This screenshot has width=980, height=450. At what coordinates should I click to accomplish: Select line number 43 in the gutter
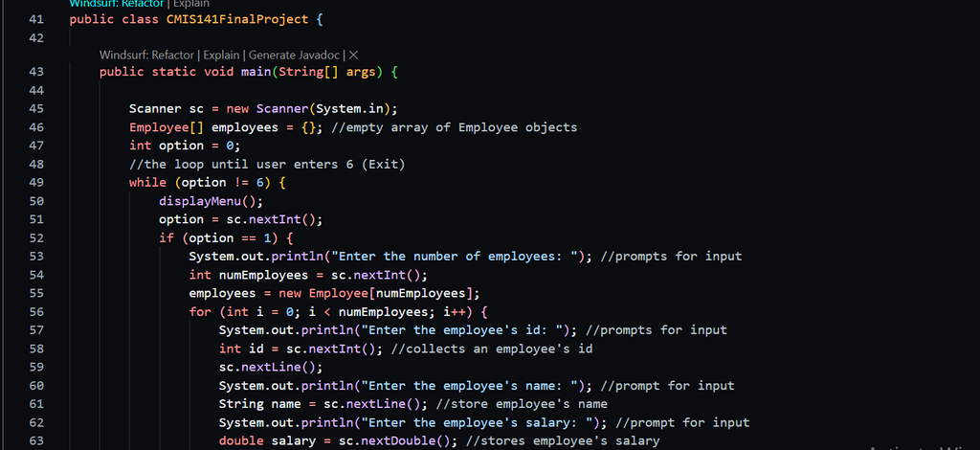coord(36,72)
